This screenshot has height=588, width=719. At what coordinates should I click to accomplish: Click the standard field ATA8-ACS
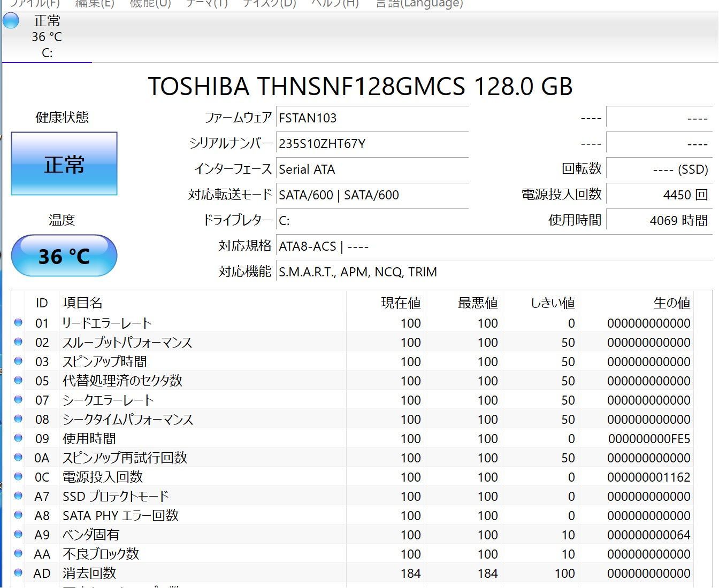coord(494,246)
